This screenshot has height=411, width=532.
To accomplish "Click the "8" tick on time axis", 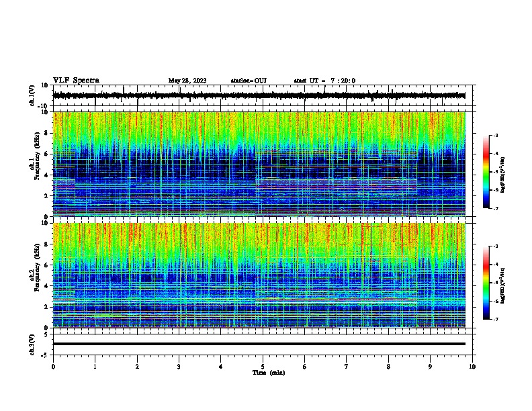I will pos(388,367).
